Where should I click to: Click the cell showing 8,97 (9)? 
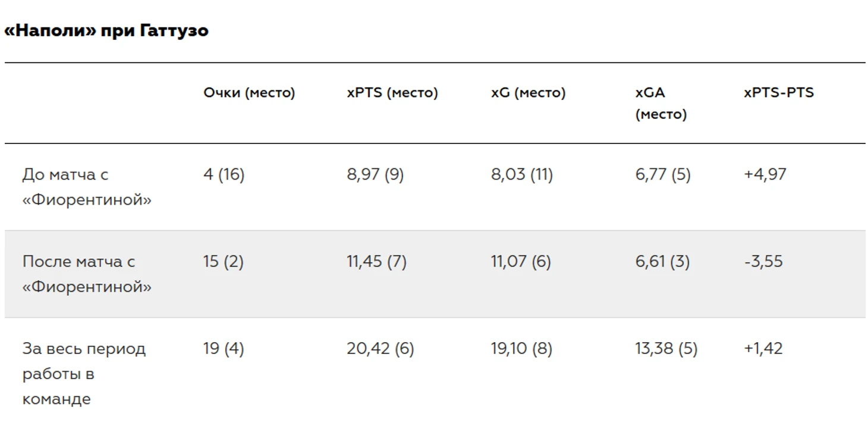coord(375,174)
